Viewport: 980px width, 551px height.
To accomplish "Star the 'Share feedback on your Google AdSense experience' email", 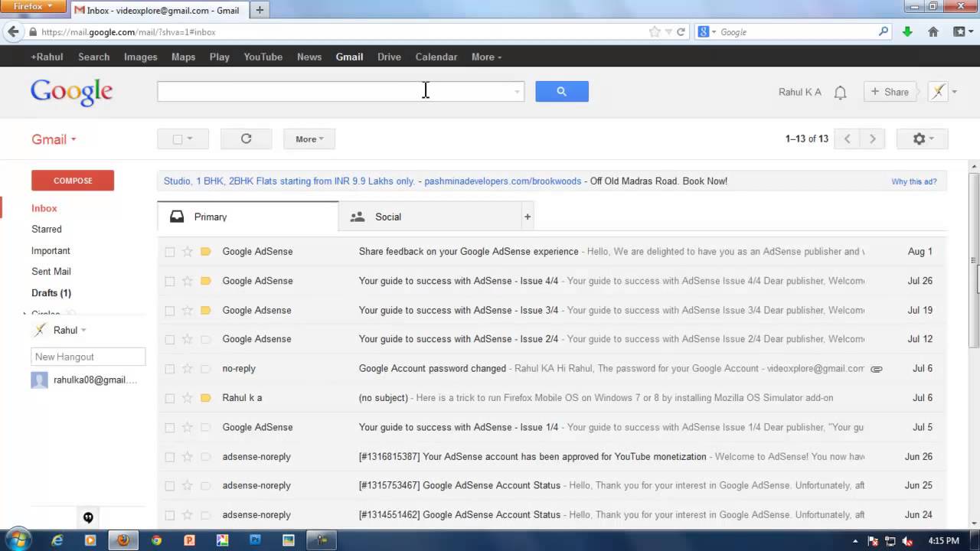I will [188, 251].
